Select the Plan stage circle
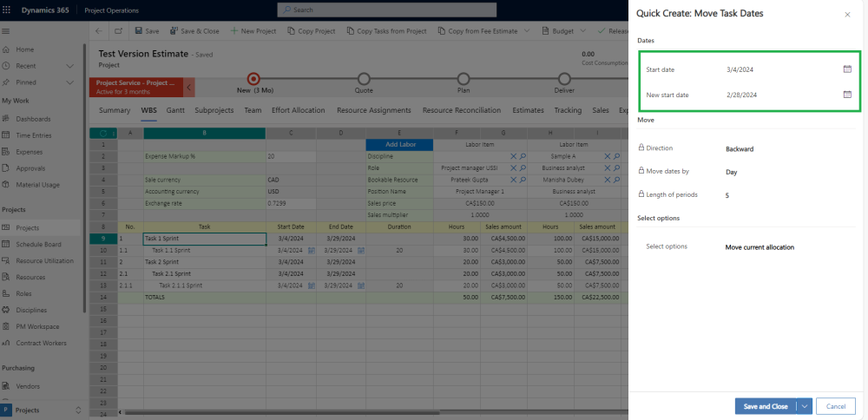The image size is (868, 420). 464,79
